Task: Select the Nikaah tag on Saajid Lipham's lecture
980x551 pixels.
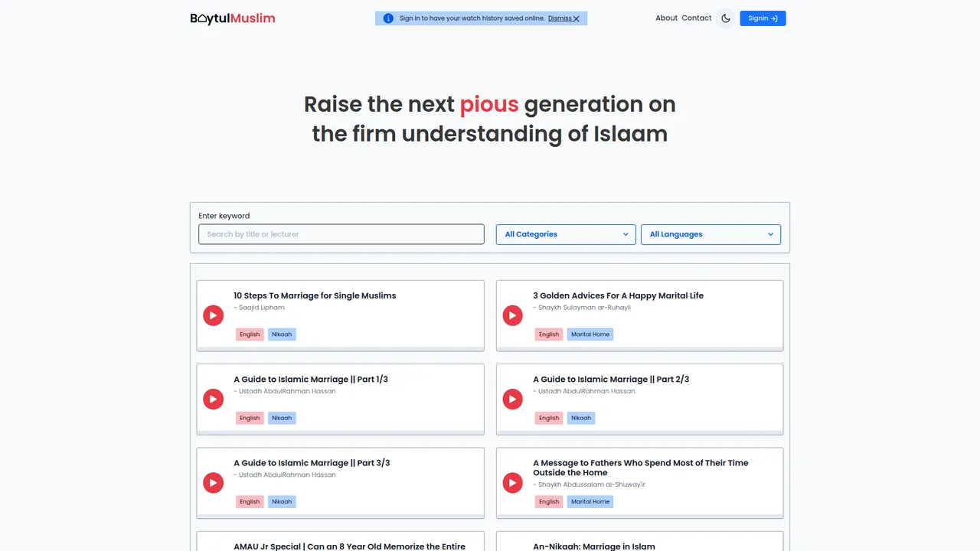Action: [282, 334]
